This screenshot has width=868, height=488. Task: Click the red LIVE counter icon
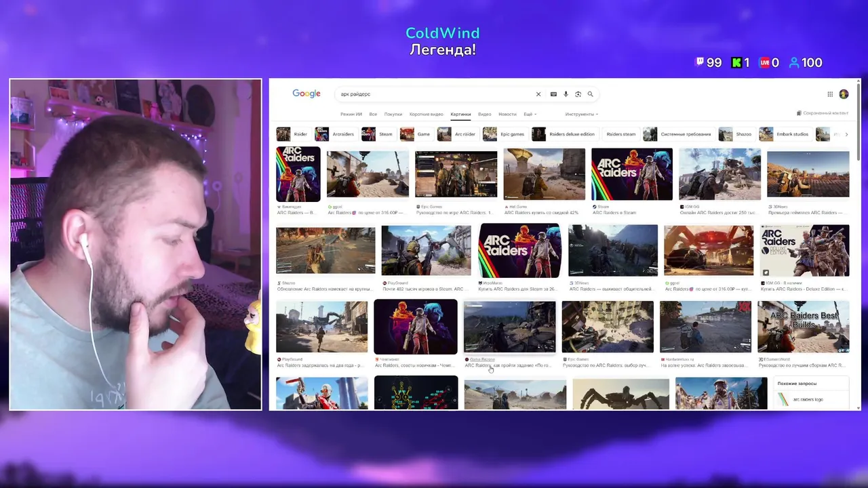pos(765,62)
